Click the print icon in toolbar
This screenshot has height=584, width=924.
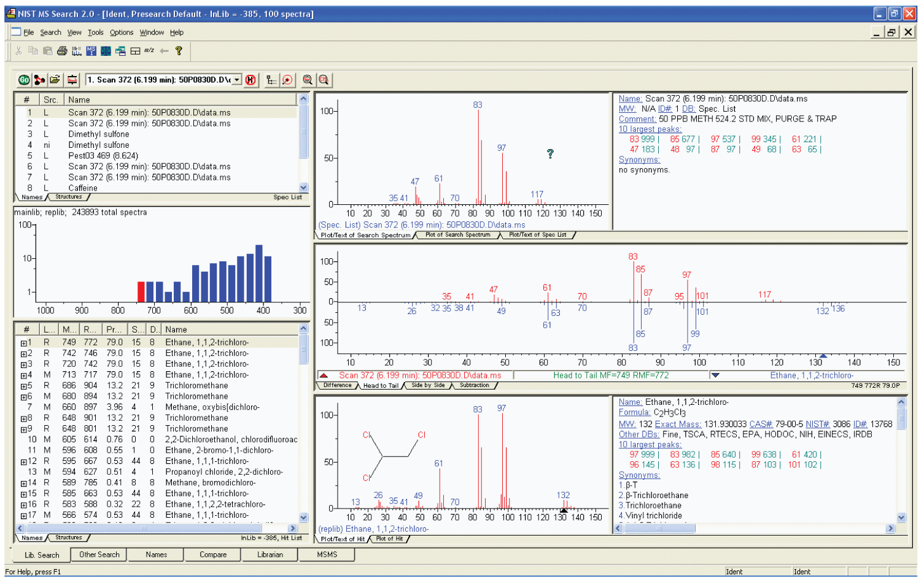pyautogui.click(x=62, y=51)
